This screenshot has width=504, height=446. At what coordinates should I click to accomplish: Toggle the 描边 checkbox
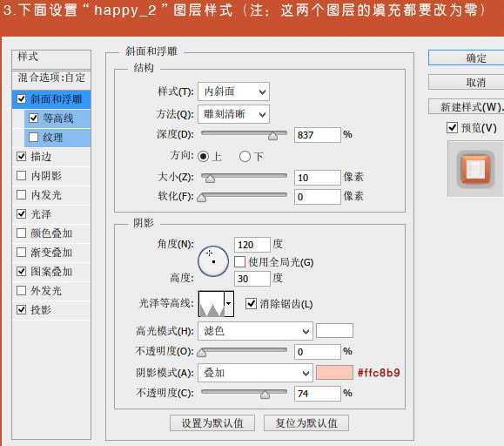click(x=21, y=157)
